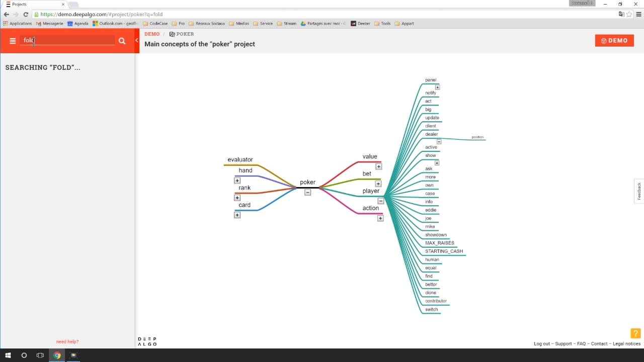Select the eddie concept
This screenshot has height=362, width=644.
(431, 210)
